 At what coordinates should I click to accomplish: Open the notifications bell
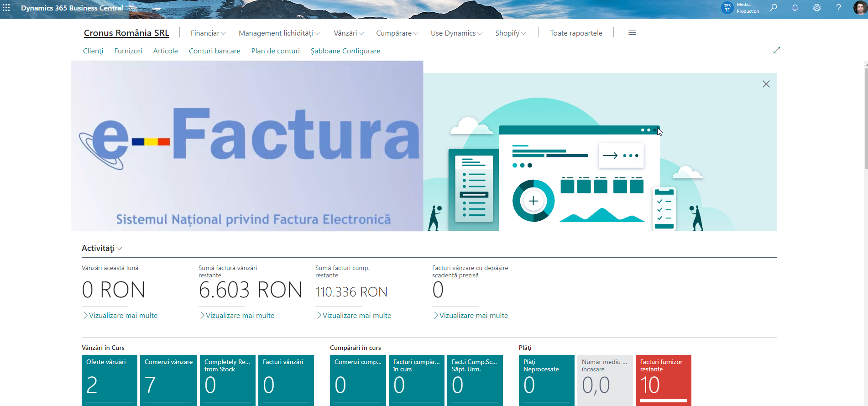tap(795, 8)
